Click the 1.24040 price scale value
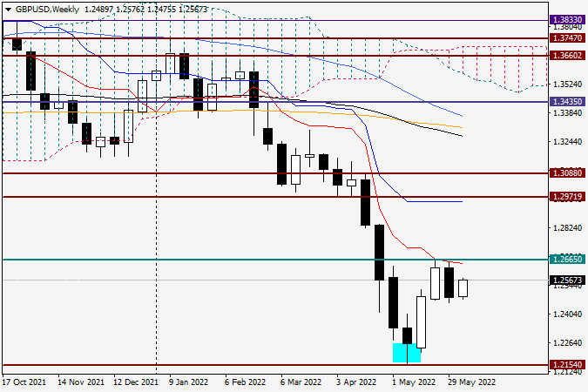This screenshot has width=588, height=392. coord(568,314)
